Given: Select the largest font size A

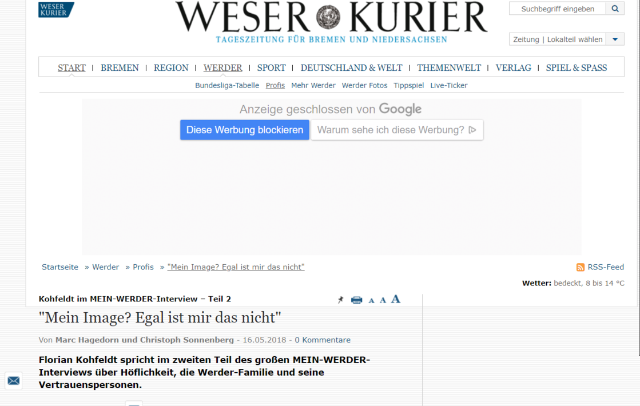Looking at the screenshot, I should pos(396,299).
